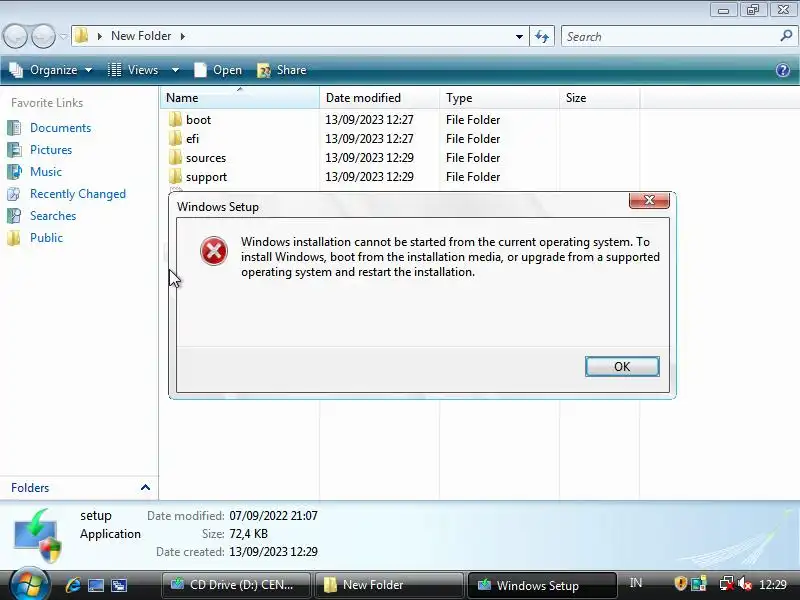This screenshot has height=600, width=800.
Task: Click the setup application icon in details pane
Action: [37, 536]
